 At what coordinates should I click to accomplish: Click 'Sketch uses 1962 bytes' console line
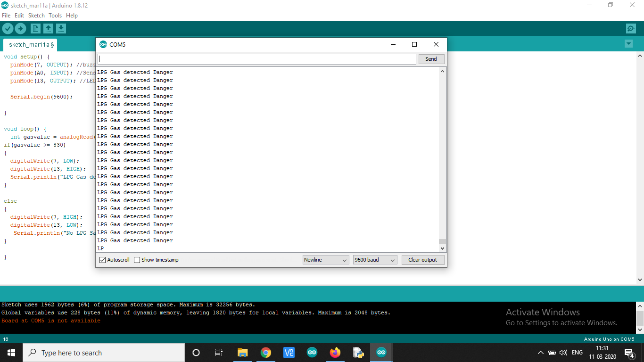[128, 304]
